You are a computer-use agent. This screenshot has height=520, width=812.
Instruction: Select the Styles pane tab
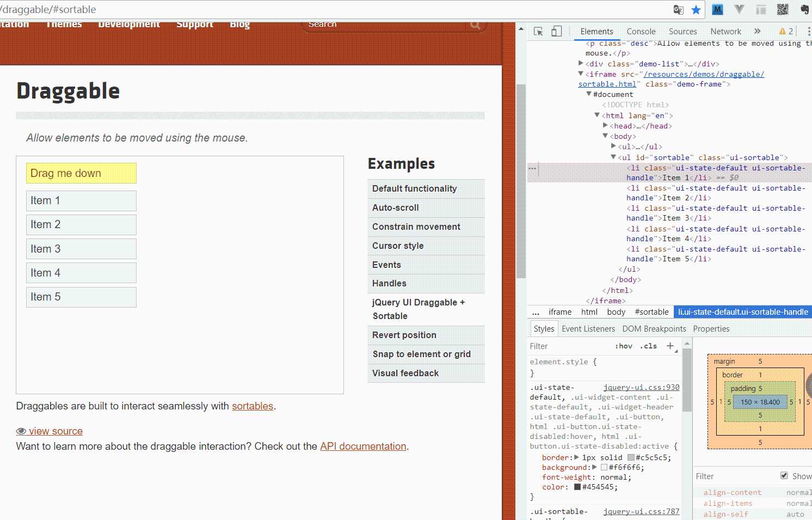544,329
